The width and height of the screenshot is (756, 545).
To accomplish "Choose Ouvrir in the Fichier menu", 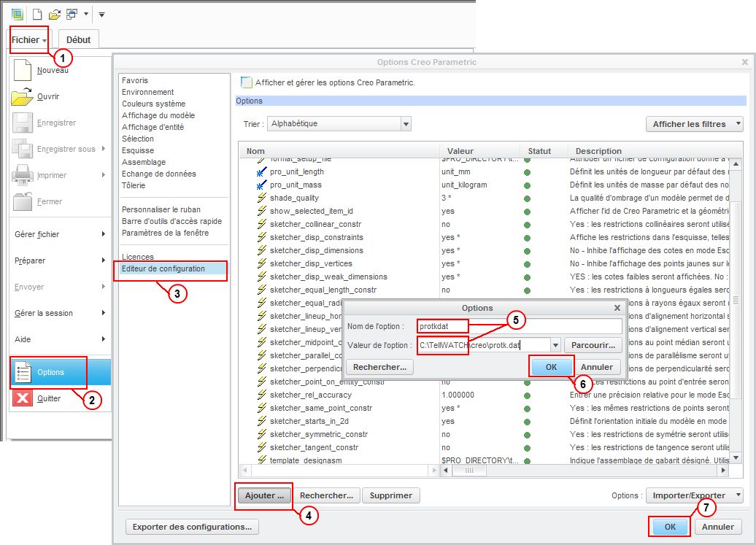I will click(x=48, y=96).
